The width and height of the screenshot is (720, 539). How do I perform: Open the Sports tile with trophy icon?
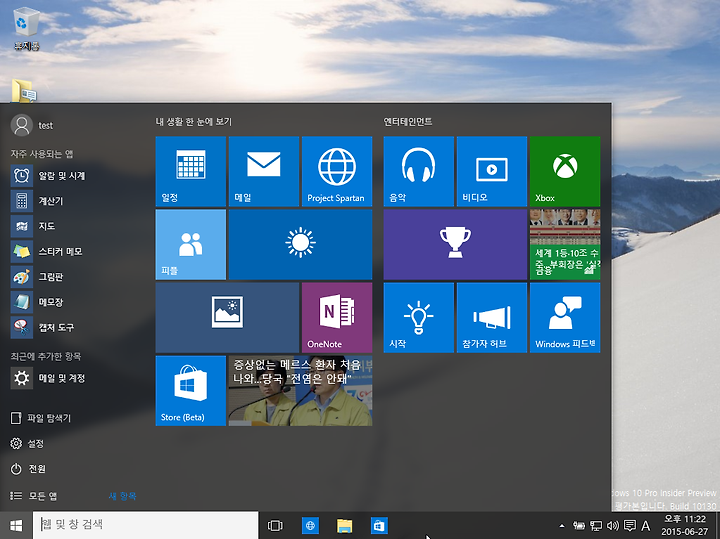coord(455,244)
